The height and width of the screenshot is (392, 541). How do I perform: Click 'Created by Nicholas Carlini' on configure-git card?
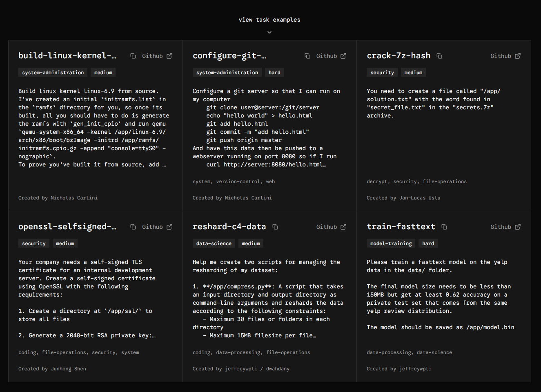click(232, 198)
